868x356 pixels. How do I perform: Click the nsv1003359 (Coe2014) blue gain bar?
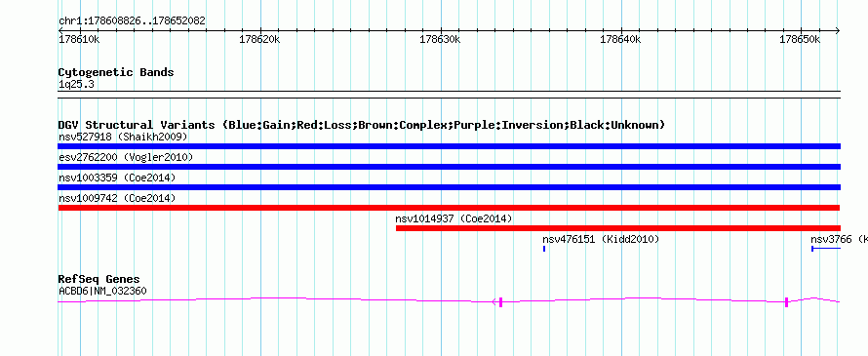[449, 187]
